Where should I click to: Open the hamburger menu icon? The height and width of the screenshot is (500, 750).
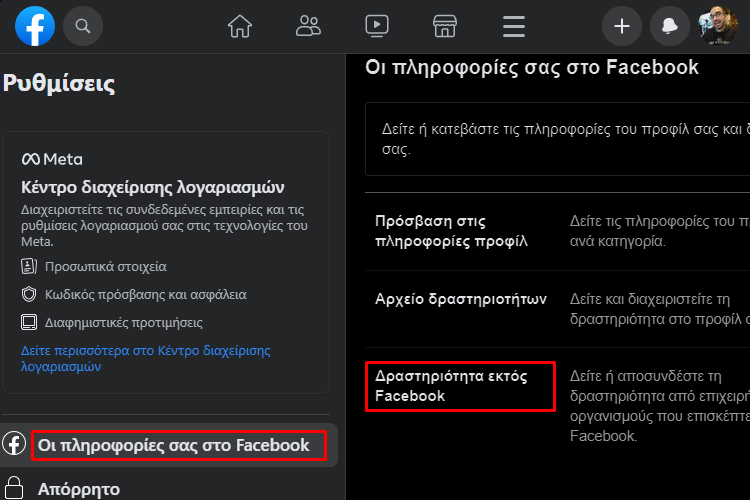[x=514, y=26]
